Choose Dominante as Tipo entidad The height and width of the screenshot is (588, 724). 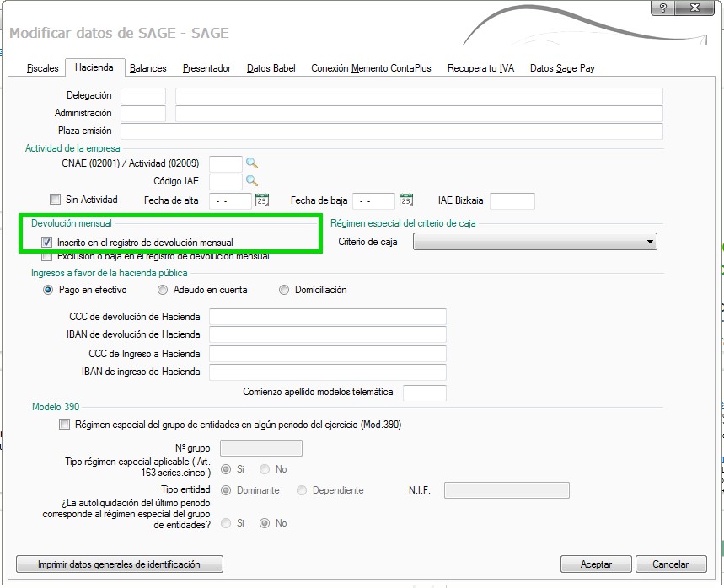[226, 490]
